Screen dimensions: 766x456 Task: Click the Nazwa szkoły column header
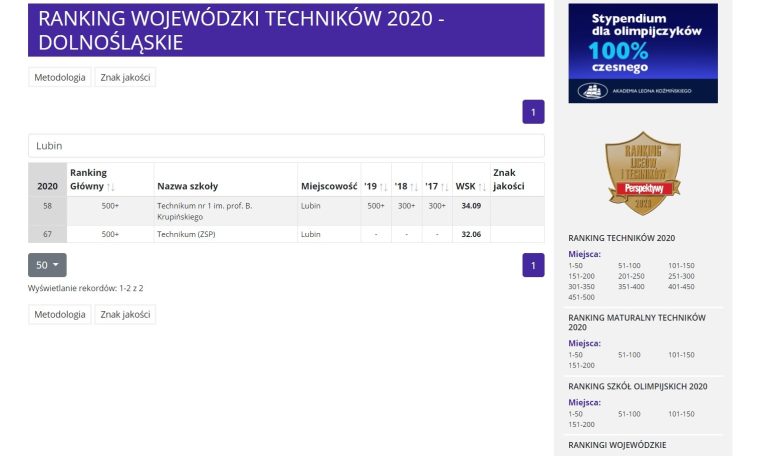(187, 186)
